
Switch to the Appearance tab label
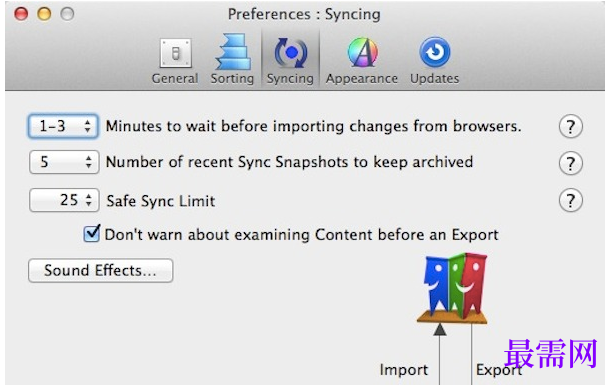pos(361,79)
